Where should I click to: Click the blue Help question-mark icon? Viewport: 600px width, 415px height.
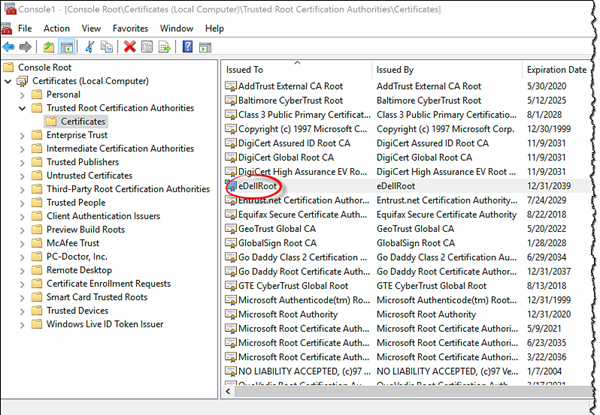pos(188,47)
